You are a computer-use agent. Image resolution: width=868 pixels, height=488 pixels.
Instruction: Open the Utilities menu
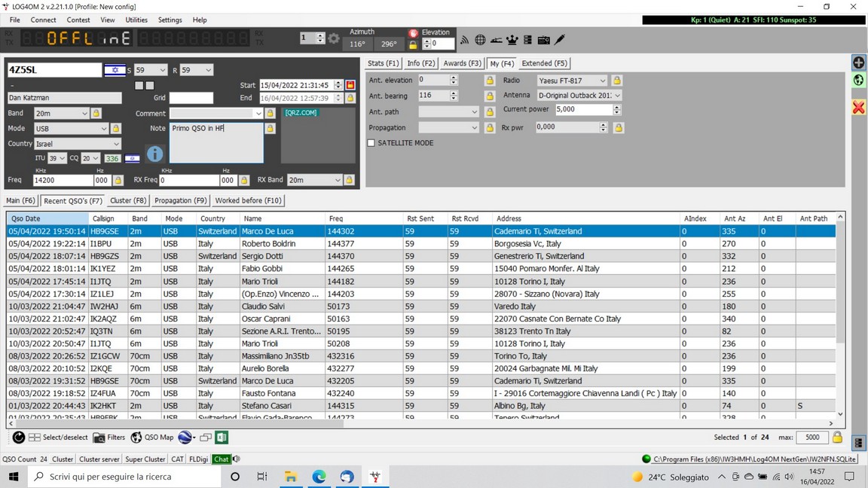click(x=136, y=20)
